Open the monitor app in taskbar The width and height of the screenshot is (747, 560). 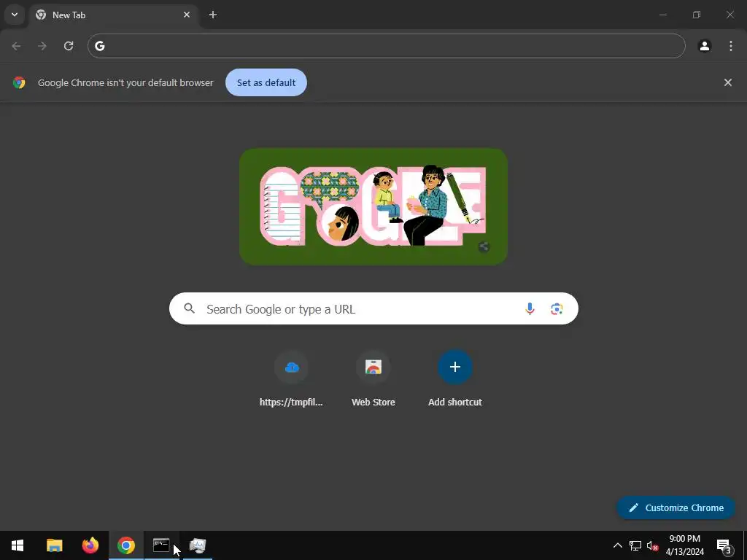pos(197,545)
